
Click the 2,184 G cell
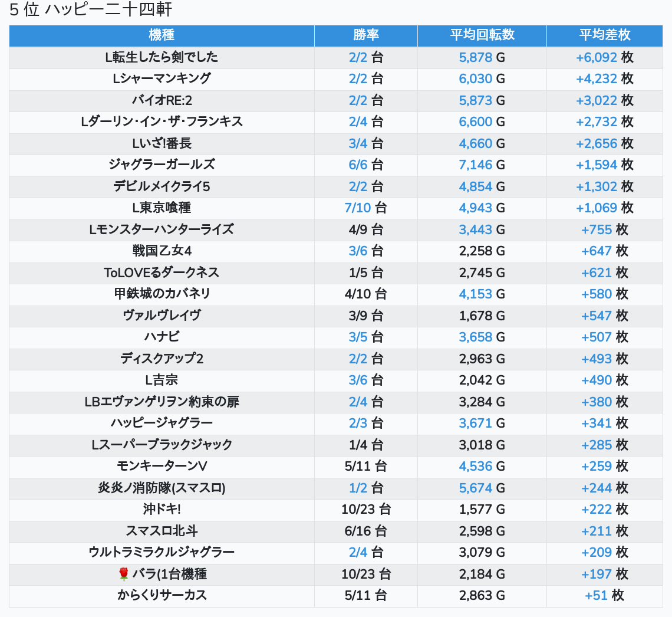point(482,574)
